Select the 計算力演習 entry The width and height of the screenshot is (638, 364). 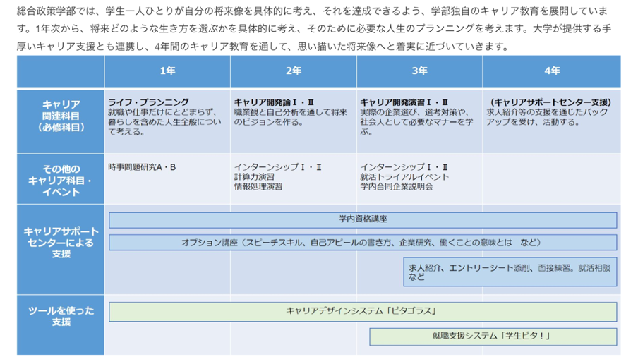[x=255, y=177]
